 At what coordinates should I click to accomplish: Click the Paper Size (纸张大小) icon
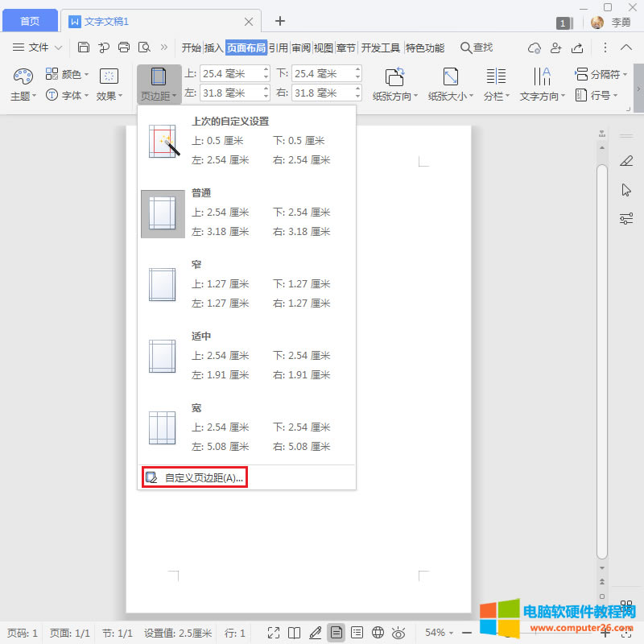coord(451,76)
